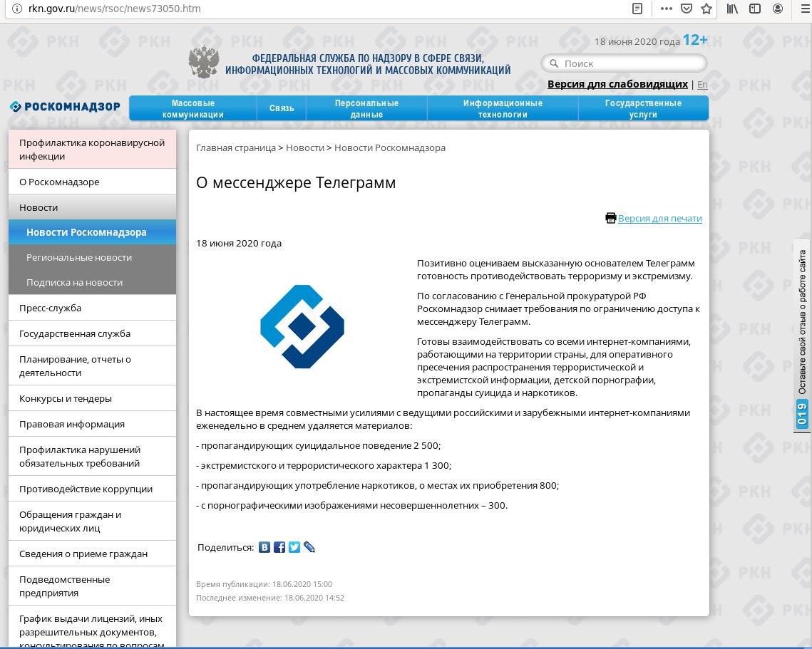The image size is (812, 649).
Task: Open the Library icon in toolbar
Action: click(x=732, y=9)
